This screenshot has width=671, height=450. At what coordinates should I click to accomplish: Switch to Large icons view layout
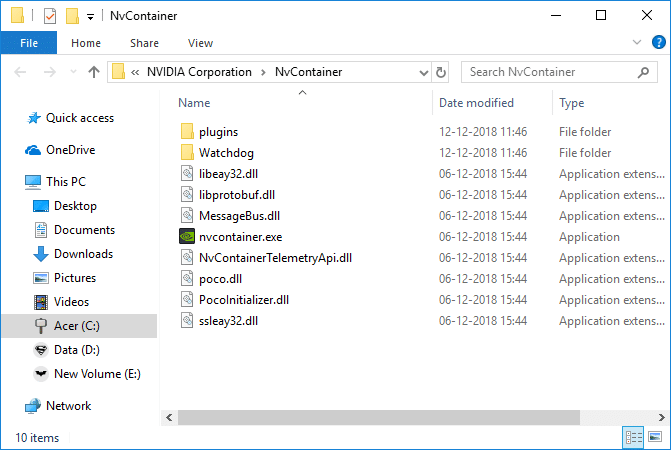point(654,437)
